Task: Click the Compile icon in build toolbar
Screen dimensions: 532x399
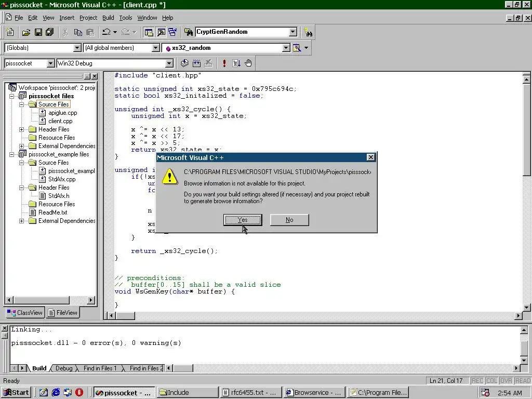Action: coord(184,63)
